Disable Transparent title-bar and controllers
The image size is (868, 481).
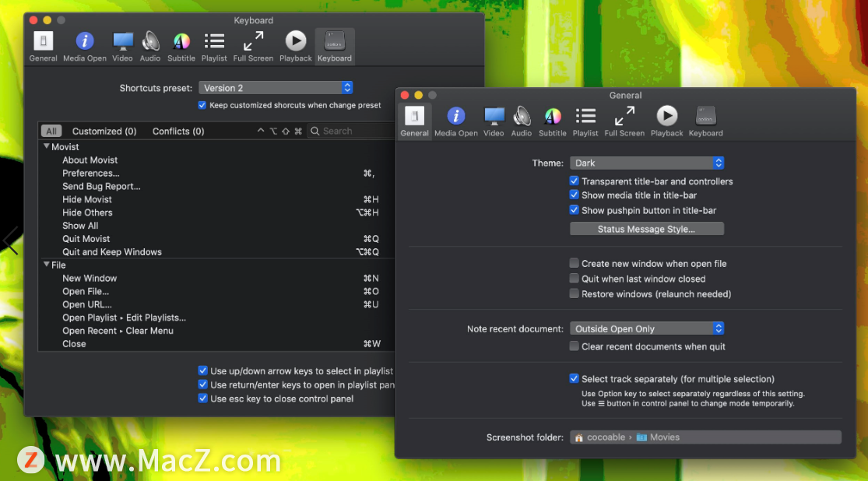[574, 181]
